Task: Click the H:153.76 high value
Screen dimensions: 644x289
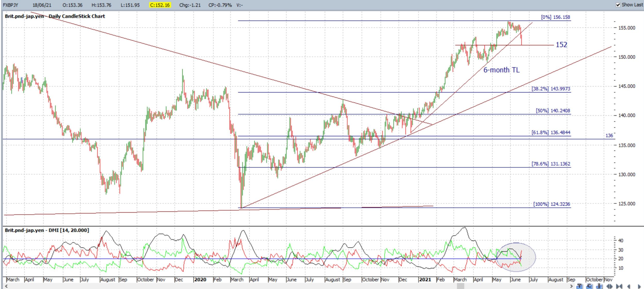Action: [x=101, y=5]
